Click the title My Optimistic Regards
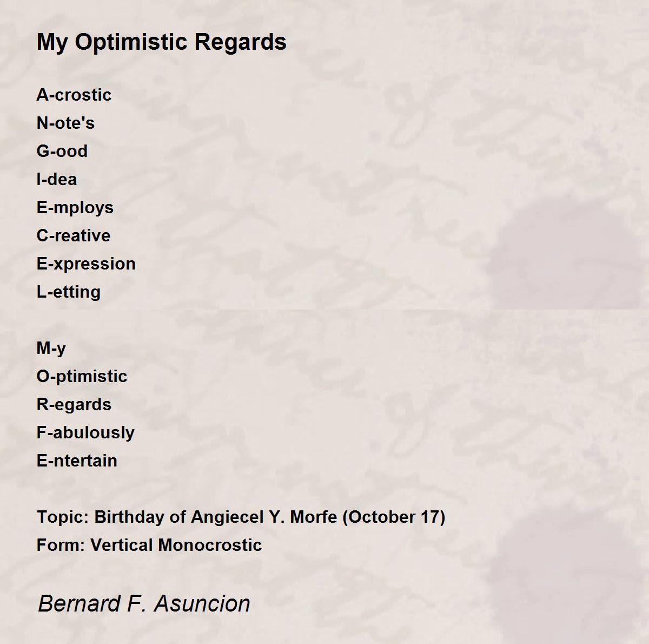Image resolution: width=649 pixels, height=644 pixels. tap(161, 42)
